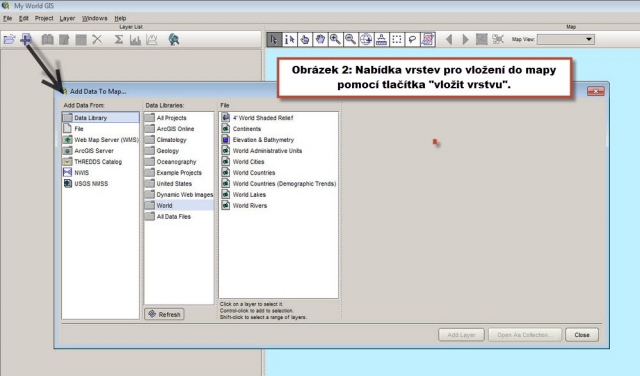Click the blue plus Add Layer icon
This screenshot has width=640, height=376.
point(26,39)
